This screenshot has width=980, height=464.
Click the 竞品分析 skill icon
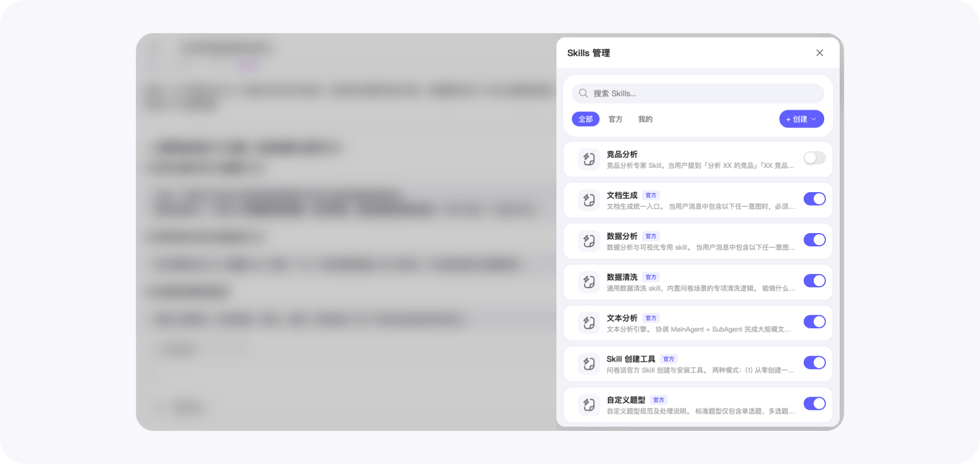pos(589,159)
